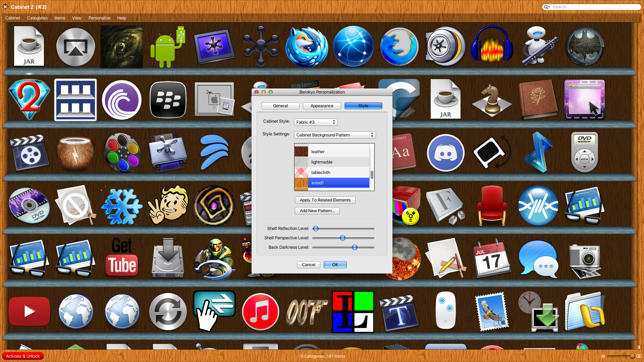Launch the Bejeweled 2 gem icon
Screen dimensions: 644x362
click(x=29, y=100)
